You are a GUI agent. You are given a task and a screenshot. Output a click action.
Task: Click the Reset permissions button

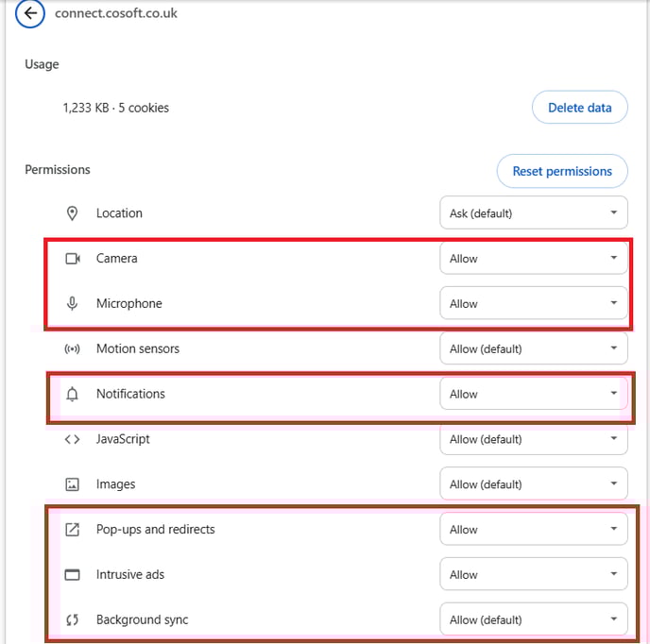[562, 171]
